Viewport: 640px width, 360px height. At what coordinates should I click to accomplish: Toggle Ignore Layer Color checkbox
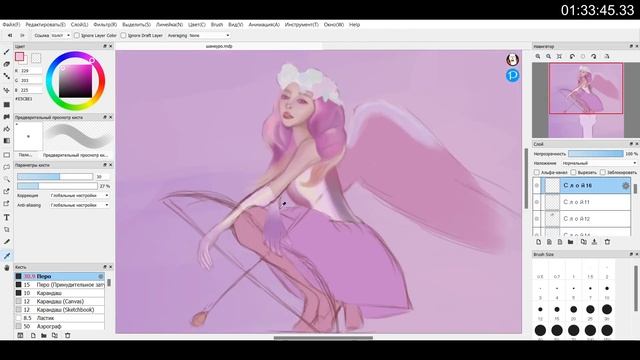point(77,36)
